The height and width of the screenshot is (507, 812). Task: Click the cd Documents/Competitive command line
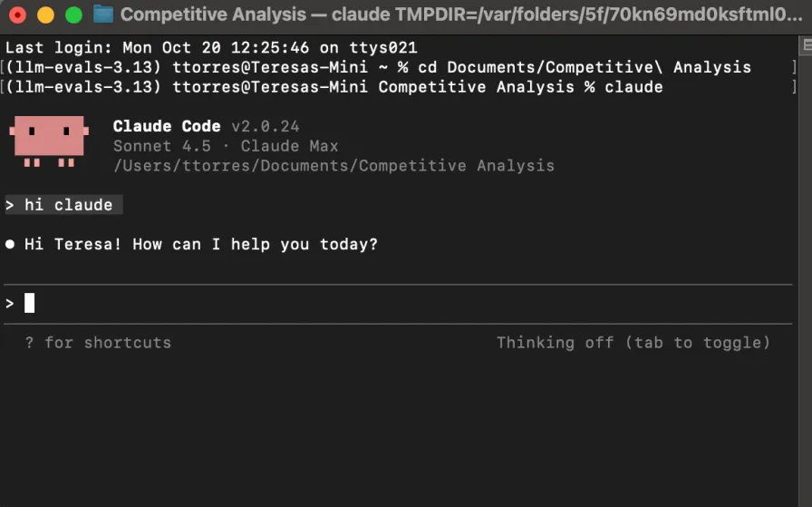(585, 67)
